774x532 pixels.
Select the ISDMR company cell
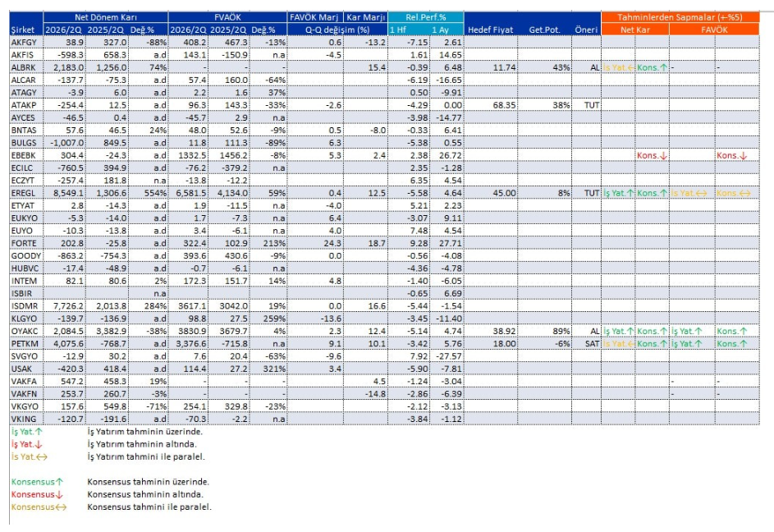[x=26, y=305]
